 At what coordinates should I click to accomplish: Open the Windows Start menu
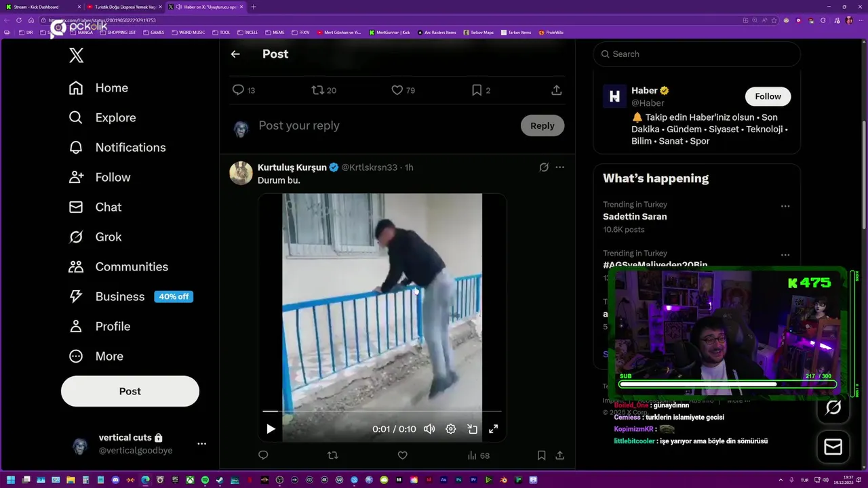coord(11,480)
